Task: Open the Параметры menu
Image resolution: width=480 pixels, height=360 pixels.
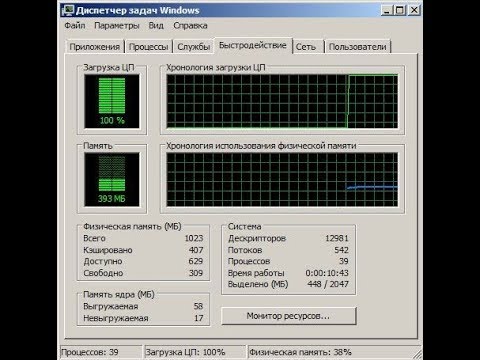Action: tap(117, 26)
